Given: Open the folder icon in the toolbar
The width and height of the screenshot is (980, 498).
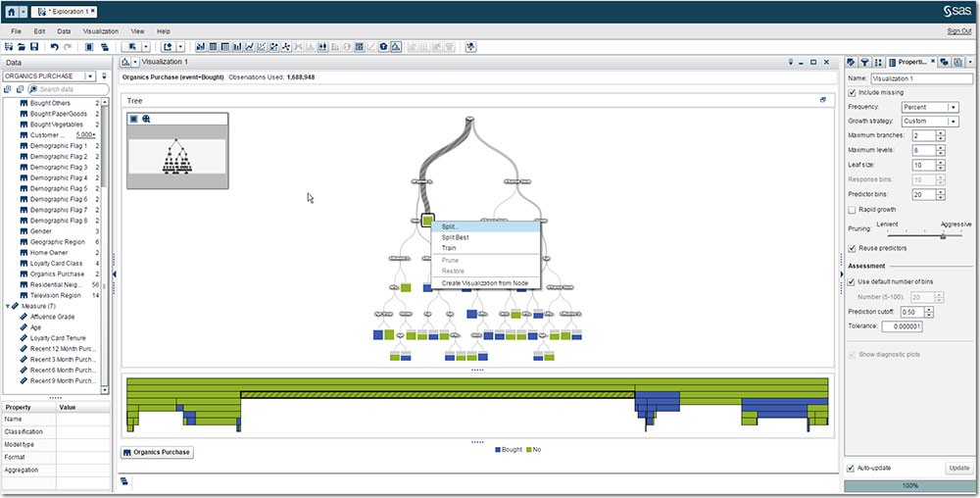Looking at the screenshot, I should tap(22, 47).
